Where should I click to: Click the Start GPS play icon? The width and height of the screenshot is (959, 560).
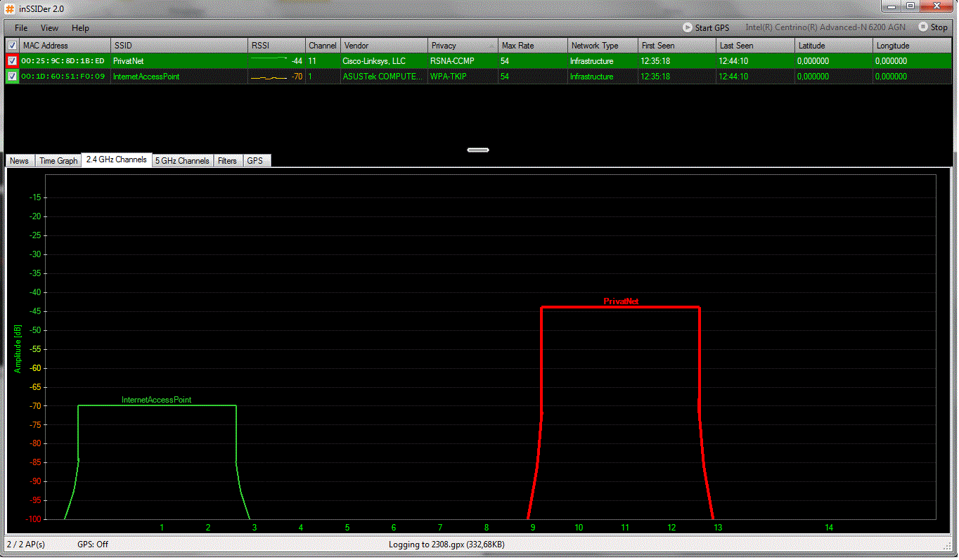click(x=687, y=27)
